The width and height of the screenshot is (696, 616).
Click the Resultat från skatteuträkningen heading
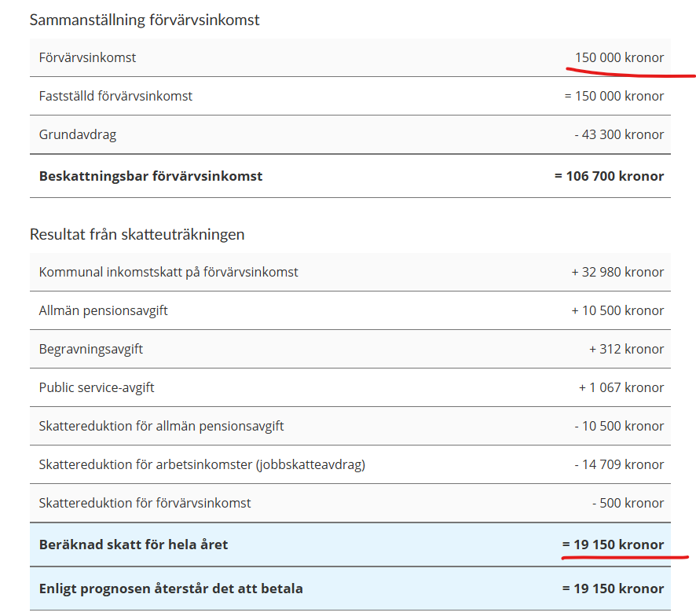[137, 234]
